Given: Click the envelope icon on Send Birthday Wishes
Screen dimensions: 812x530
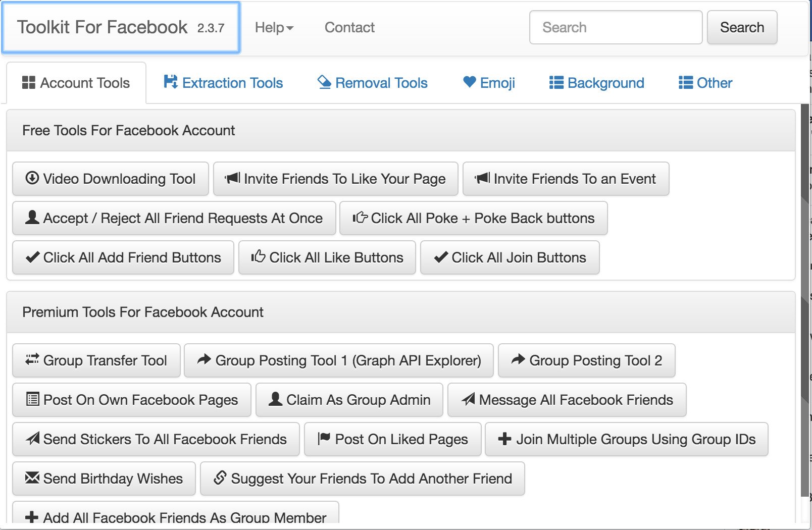Looking at the screenshot, I should [32, 478].
